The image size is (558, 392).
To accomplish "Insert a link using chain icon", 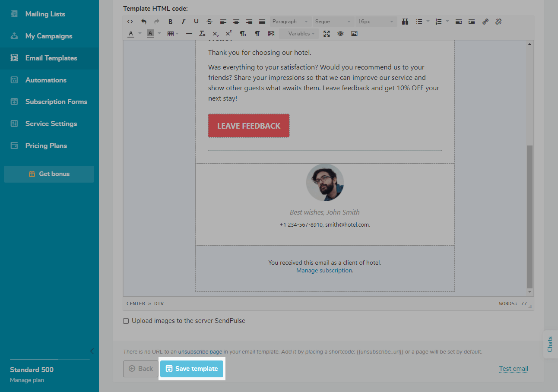I will point(485,22).
